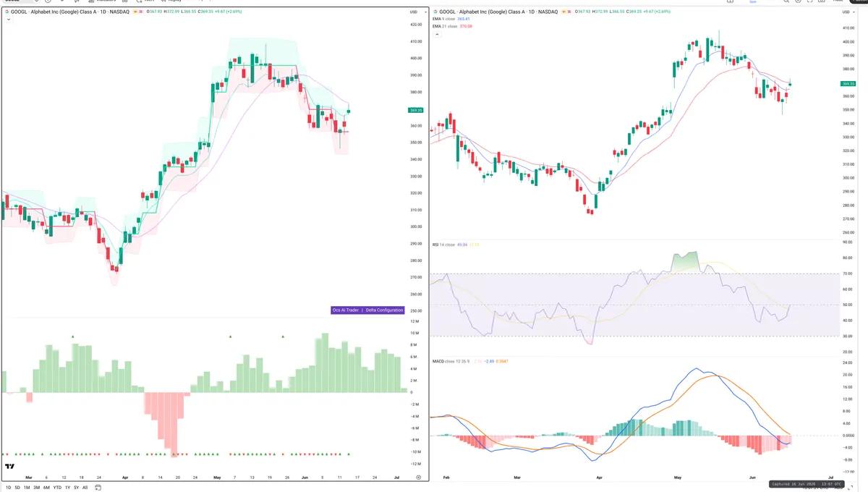Open the date range calendar icon
The height and width of the screenshot is (492, 868).
click(98, 488)
